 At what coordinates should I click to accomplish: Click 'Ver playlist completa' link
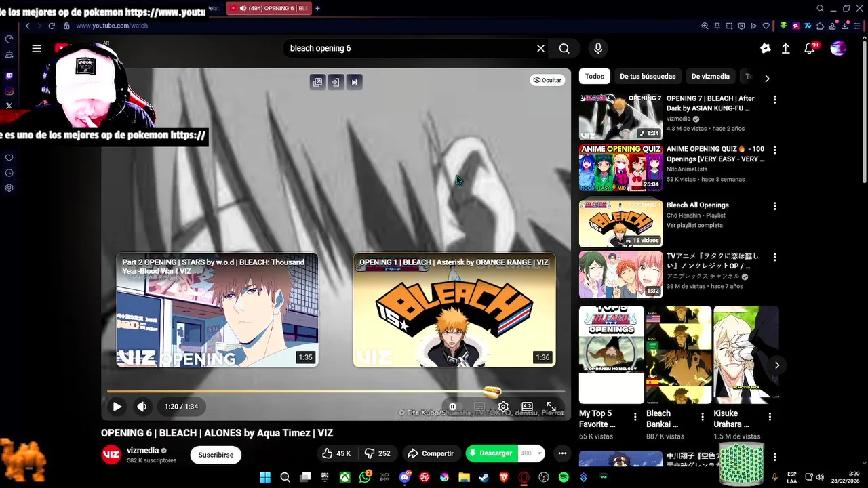(x=694, y=225)
